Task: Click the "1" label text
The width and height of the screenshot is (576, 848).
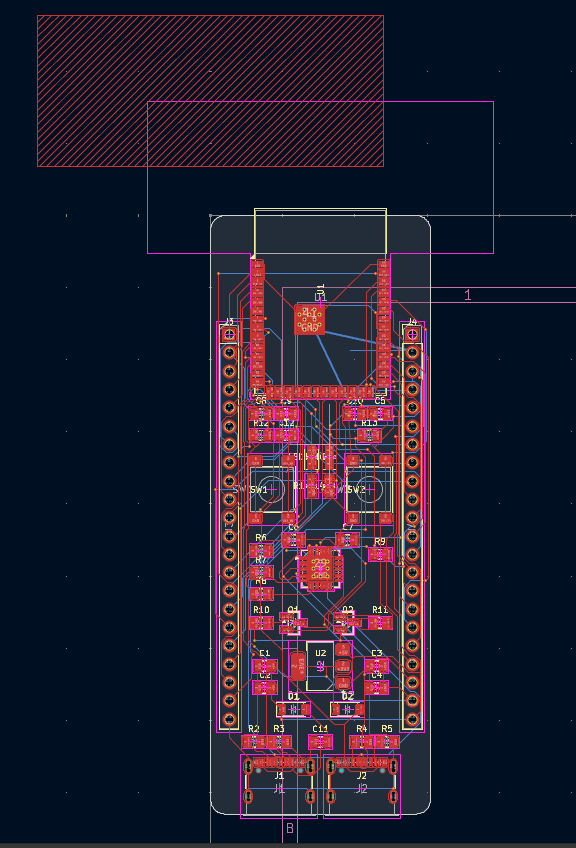Action: click(468, 295)
